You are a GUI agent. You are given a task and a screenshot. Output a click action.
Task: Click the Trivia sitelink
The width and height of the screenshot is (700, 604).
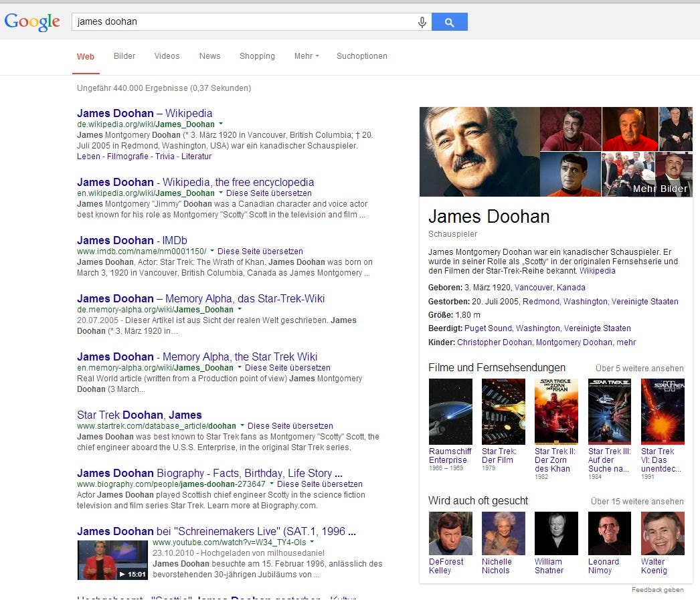pyautogui.click(x=165, y=156)
